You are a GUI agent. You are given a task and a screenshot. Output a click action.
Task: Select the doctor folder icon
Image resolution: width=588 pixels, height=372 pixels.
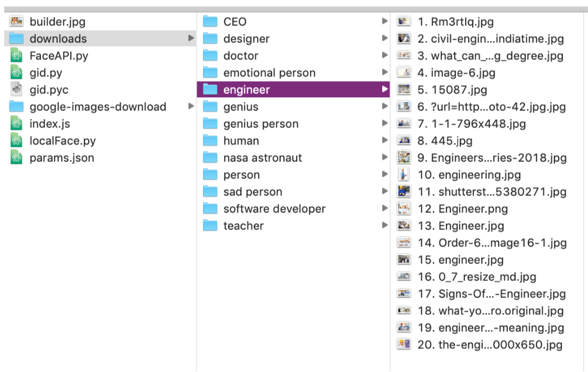210,55
